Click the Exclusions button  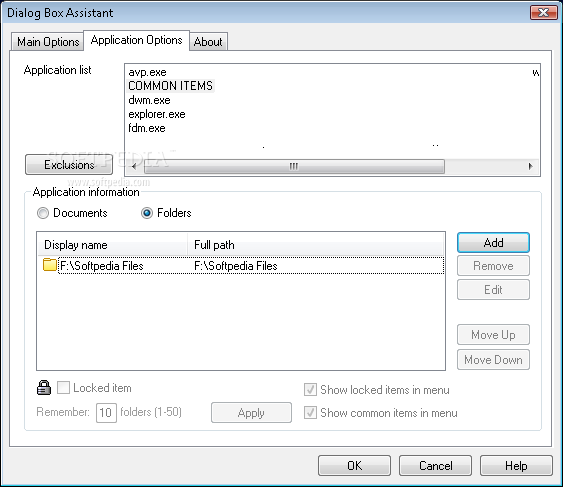tap(69, 164)
